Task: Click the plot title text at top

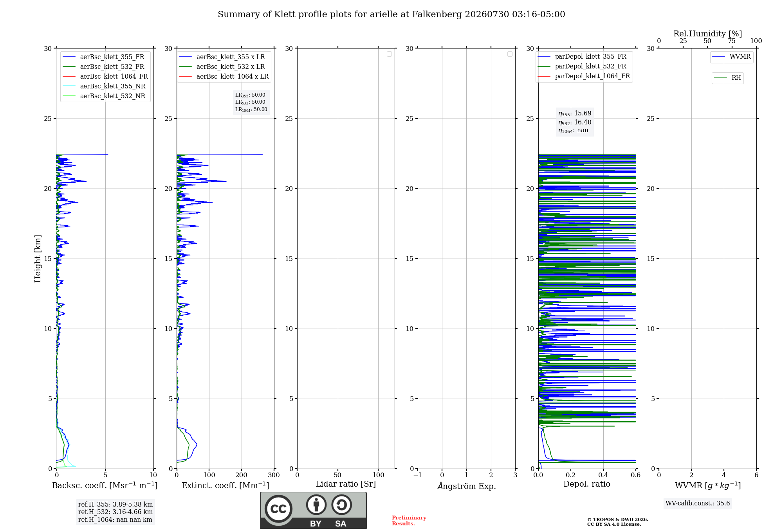Action: (x=391, y=14)
